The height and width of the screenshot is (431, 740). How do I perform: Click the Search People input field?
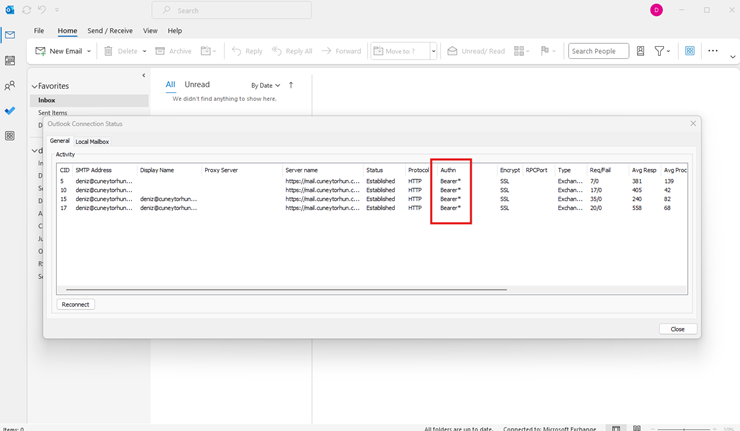[598, 51]
